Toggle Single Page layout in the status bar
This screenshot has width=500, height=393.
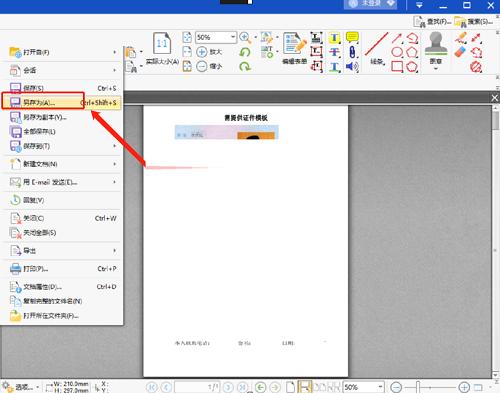tap(291, 387)
